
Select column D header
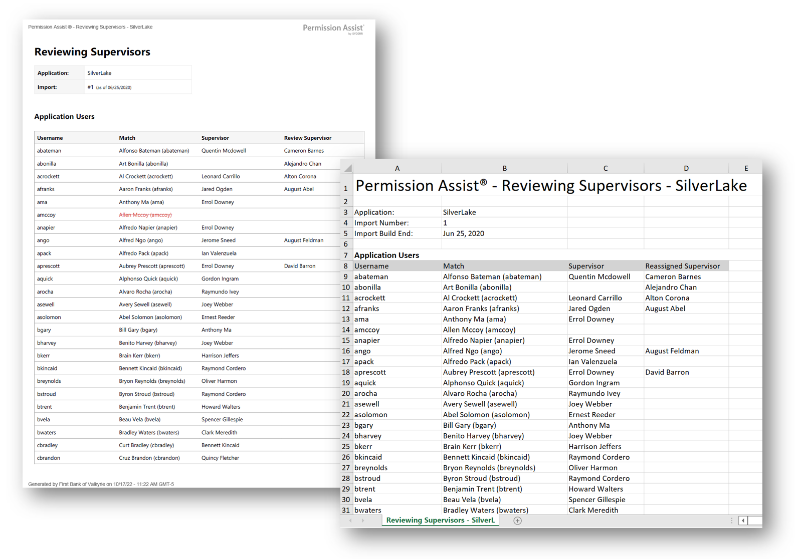pos(685,168)
